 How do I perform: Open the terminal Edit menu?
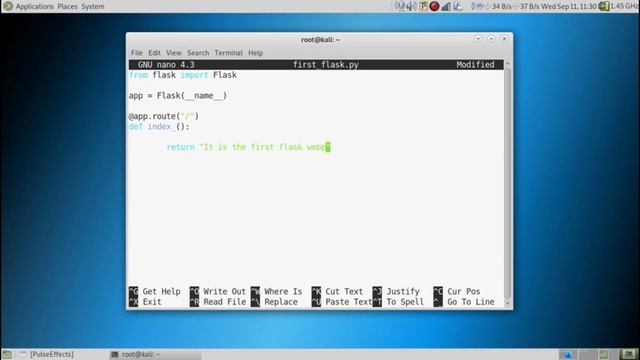[x=154, y=53]
